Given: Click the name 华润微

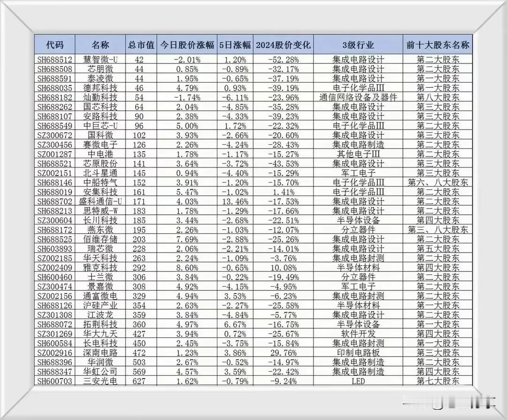Looking at the screenshot, I should point(100,362).
